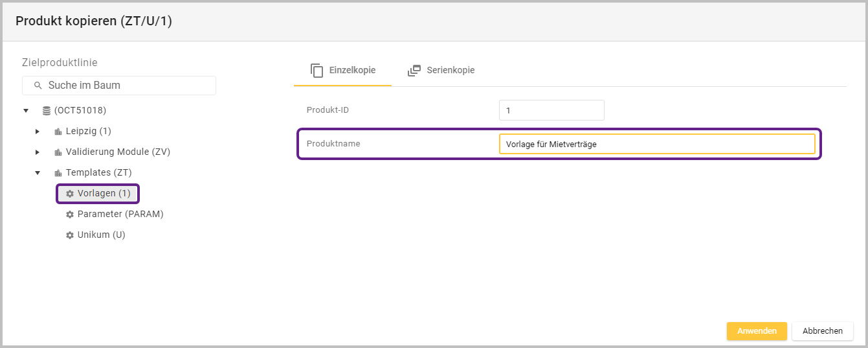Select the Unikum (U) tree entry label
Viewport: 868px width, 348px height.
(101, 235)
